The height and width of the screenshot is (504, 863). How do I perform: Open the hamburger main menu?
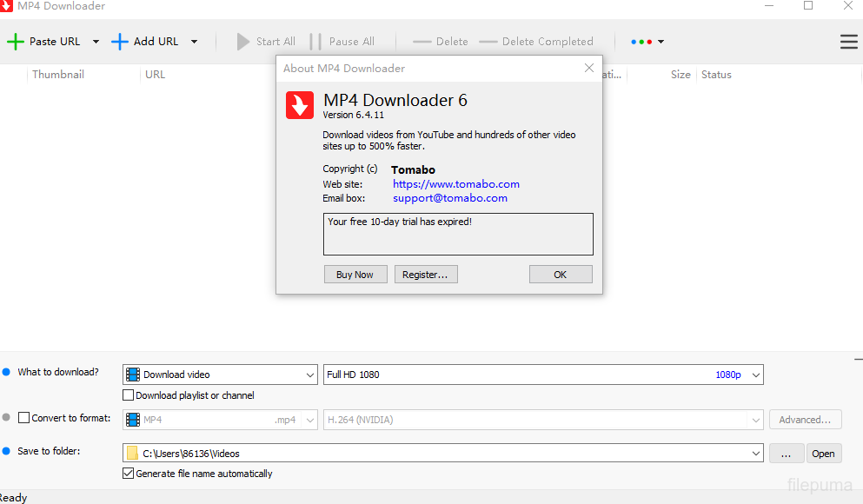coord(849,42)
